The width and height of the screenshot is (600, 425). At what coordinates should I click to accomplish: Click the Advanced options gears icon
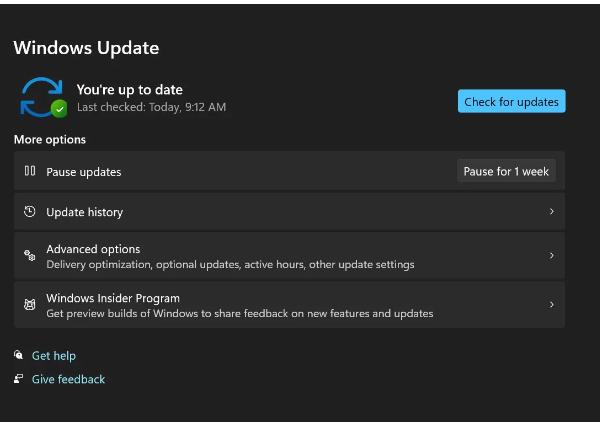(30, 256)
